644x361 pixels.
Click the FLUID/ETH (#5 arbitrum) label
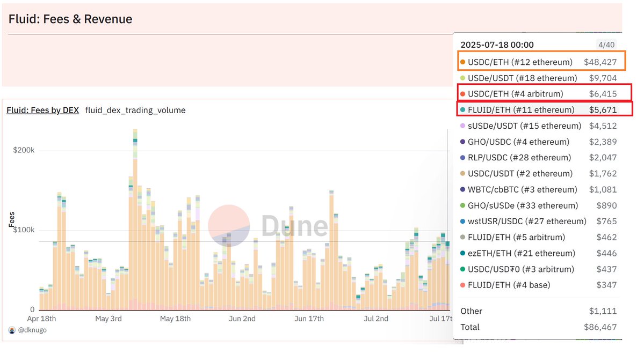point(517,237)
